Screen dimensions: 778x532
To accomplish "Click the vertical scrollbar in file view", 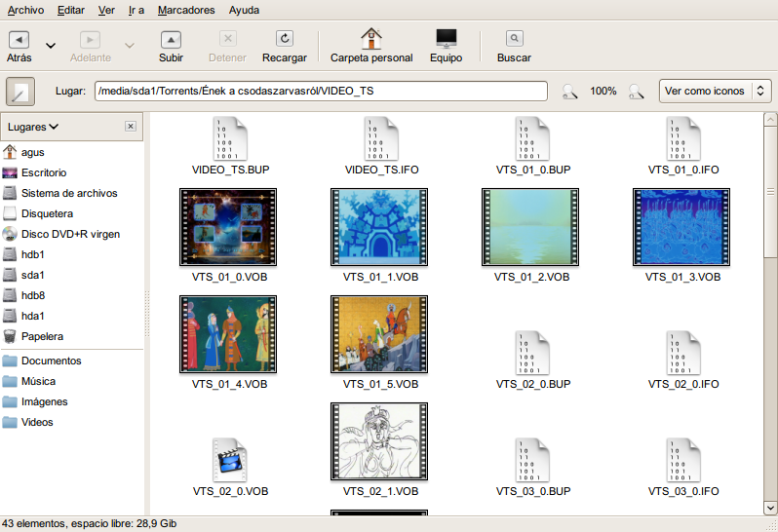I will 769,312.
